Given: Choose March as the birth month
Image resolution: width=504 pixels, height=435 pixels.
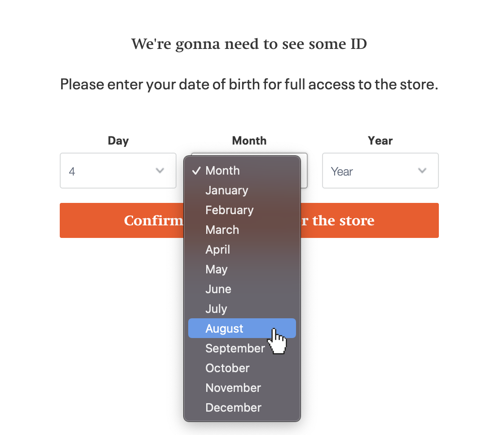Looking at the screenshot, I should [x=222, y=230].
